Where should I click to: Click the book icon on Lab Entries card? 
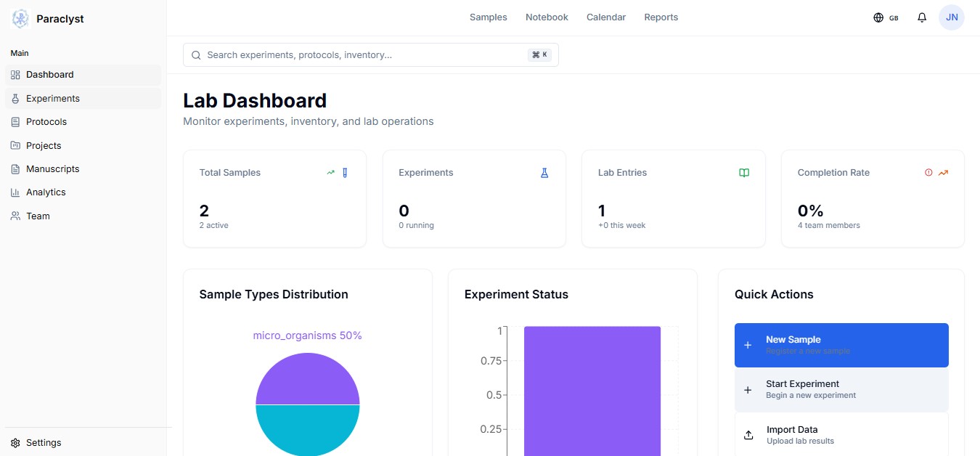click(743, 173)
